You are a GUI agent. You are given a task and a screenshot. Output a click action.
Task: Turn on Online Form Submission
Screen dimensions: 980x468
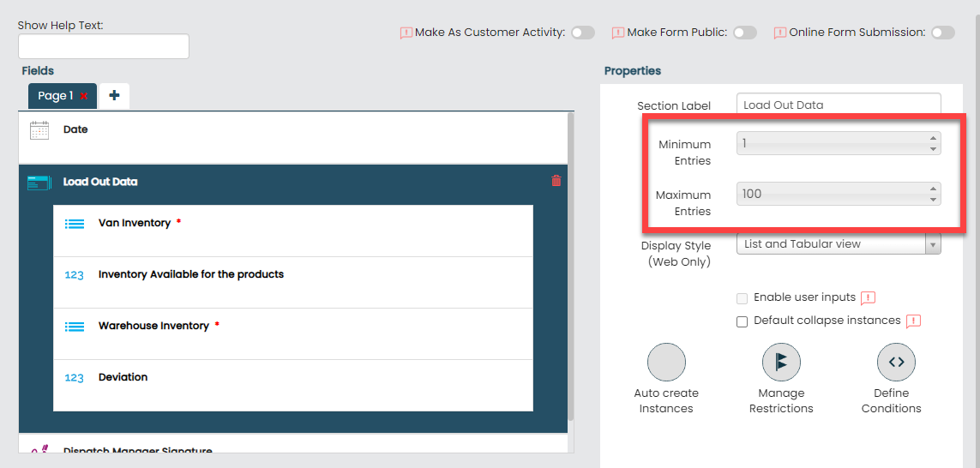[943, 33]
